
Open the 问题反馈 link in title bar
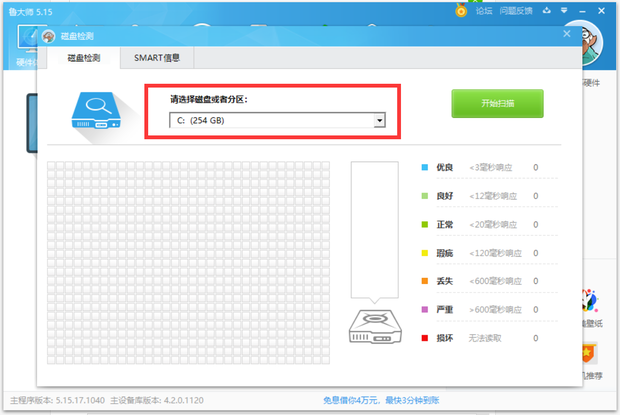(x=516, y=11)
